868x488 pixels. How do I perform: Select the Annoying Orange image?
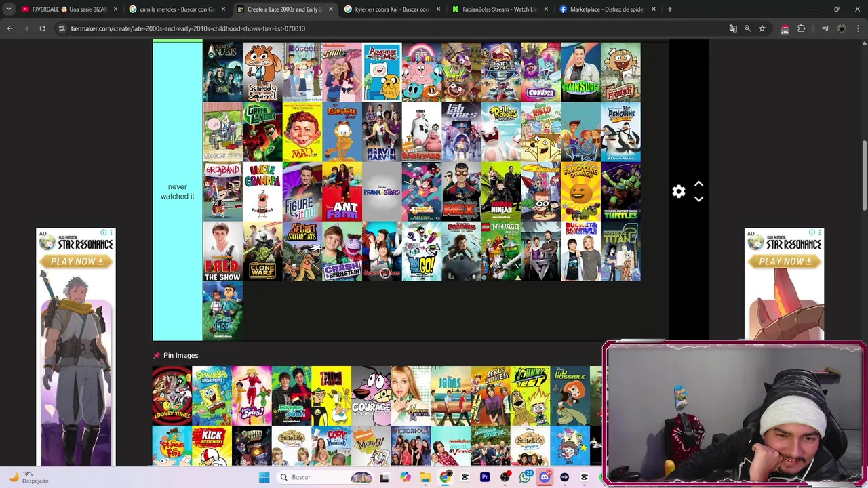point(580,192)
